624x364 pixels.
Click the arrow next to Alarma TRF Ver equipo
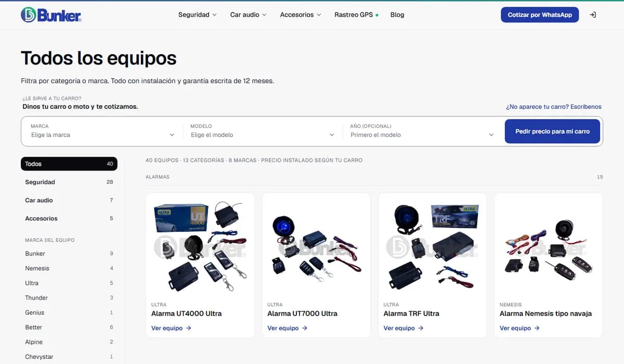coord(421,328)
